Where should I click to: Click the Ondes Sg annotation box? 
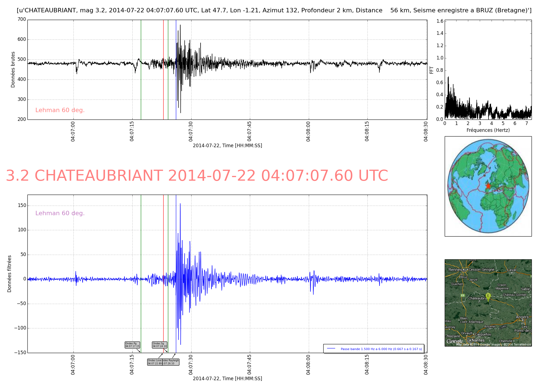click(159, 345)
